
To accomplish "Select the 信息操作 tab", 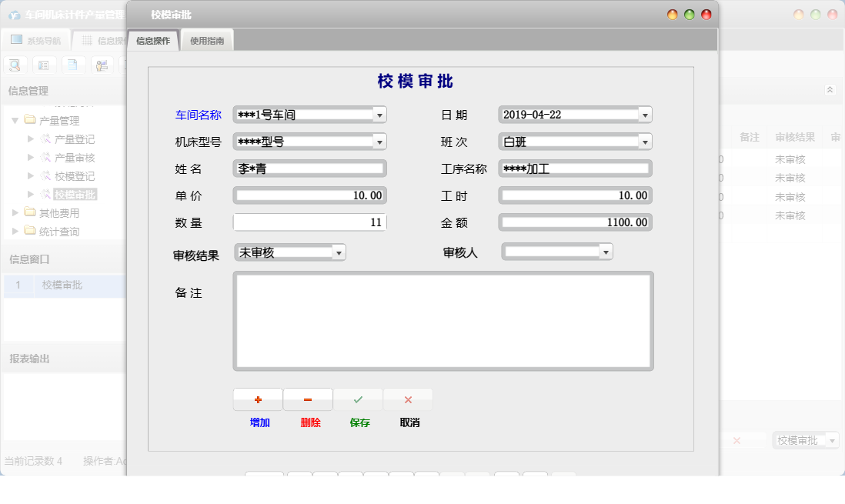I will 154,41.
